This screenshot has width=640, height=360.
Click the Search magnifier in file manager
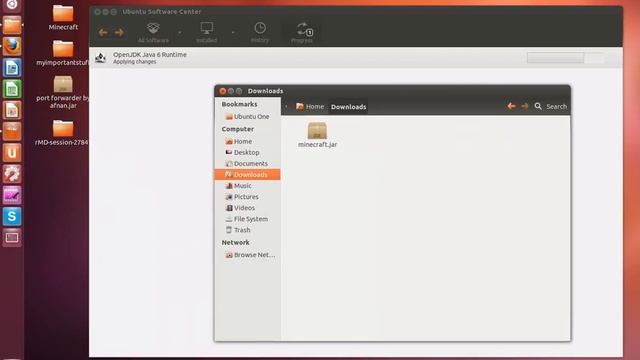pos(538,106)
